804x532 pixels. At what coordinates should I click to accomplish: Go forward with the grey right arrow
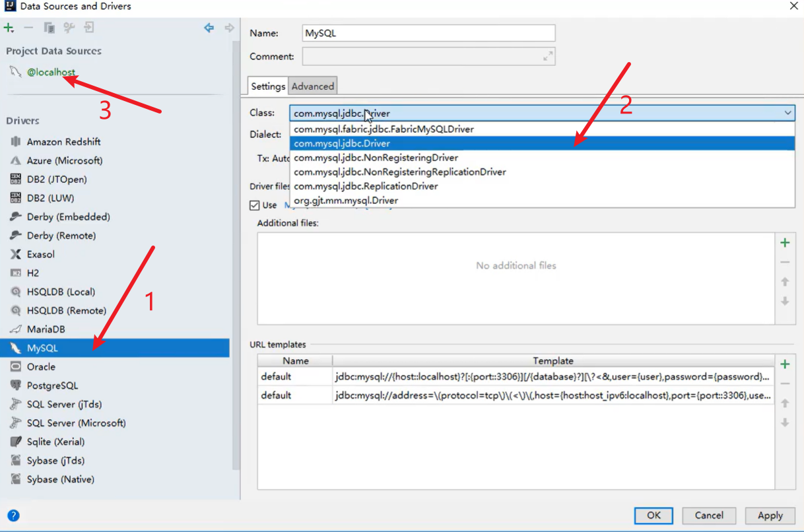[229, 28]
